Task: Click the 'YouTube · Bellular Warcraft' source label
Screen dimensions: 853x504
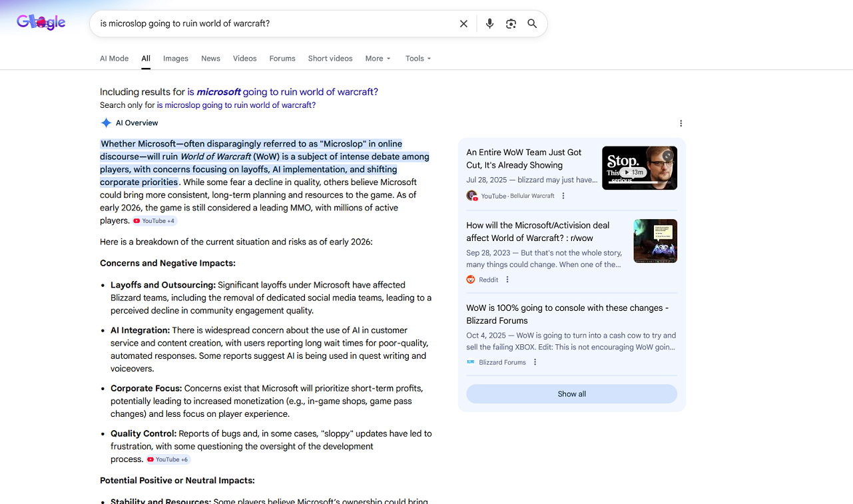Action: (518, 196)
